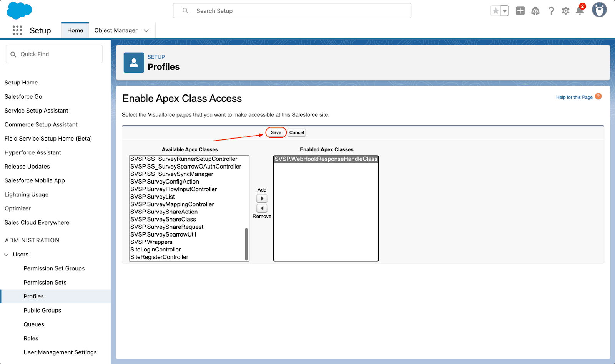Click the Search Setup input field

[292, 11]
